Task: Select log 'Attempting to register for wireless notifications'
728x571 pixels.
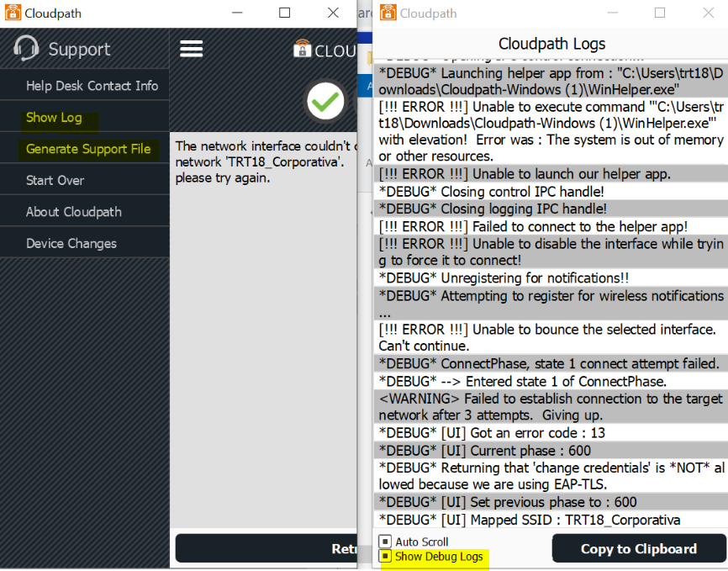Action: point(550,304)
